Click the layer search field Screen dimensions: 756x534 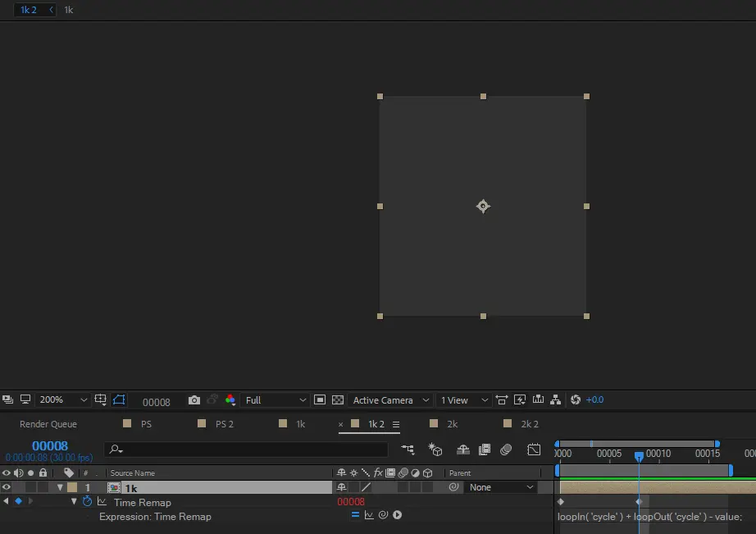tap(246, 449)
